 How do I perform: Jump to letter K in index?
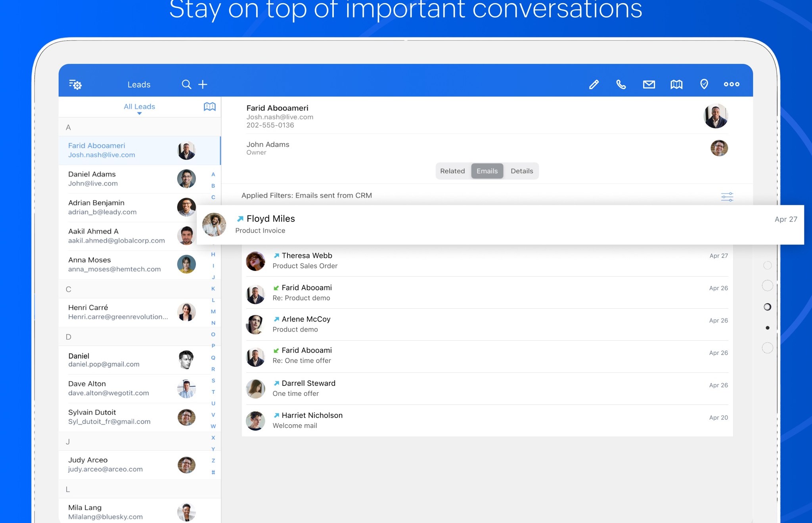[213, 288]
